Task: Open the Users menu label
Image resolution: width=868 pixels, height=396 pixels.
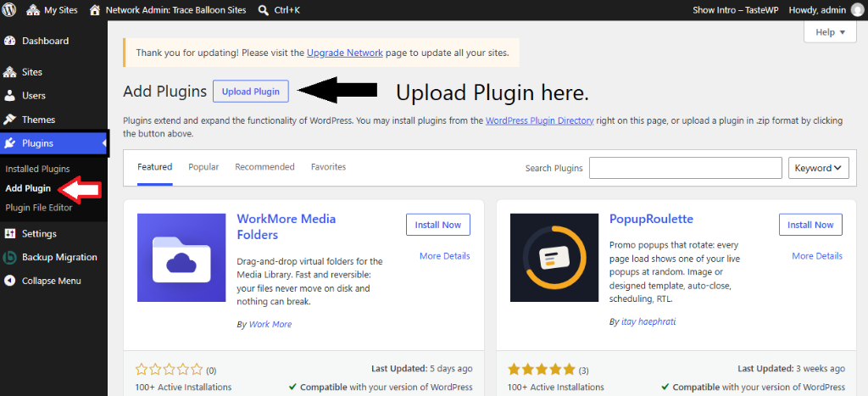Action: [x=34, y=95]
